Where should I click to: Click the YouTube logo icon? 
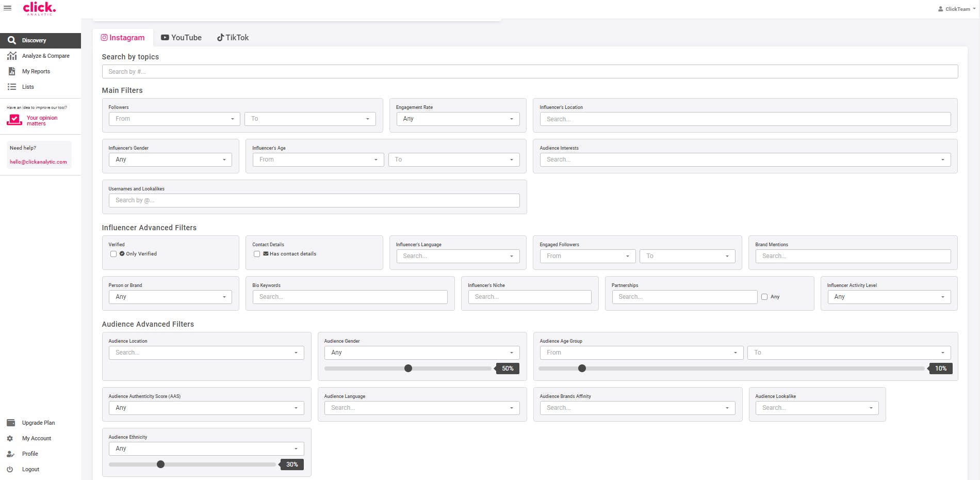tap(165, 38)
